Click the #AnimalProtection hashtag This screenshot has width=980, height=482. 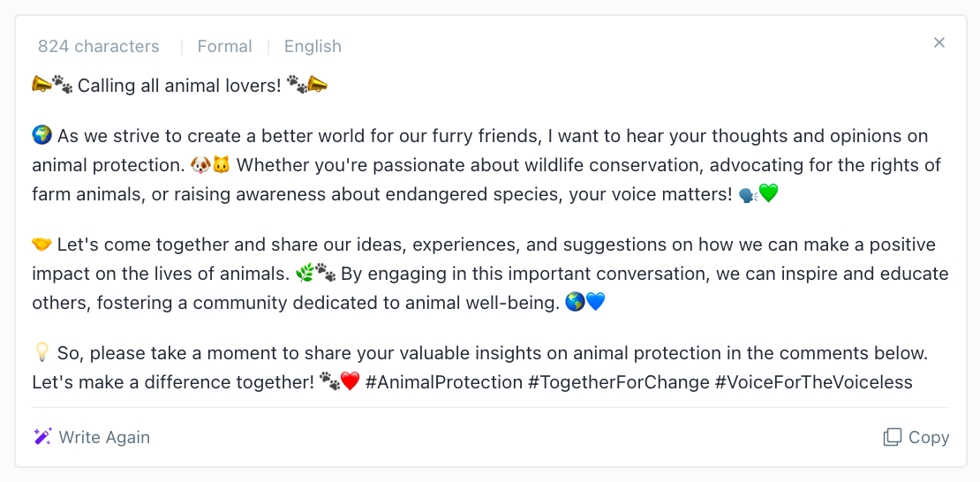pos(444,381)
